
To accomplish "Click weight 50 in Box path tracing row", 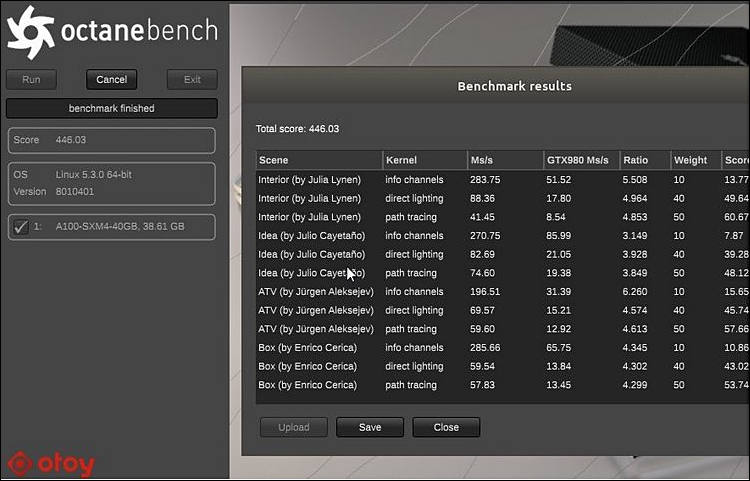I will (x=679, y=385).
